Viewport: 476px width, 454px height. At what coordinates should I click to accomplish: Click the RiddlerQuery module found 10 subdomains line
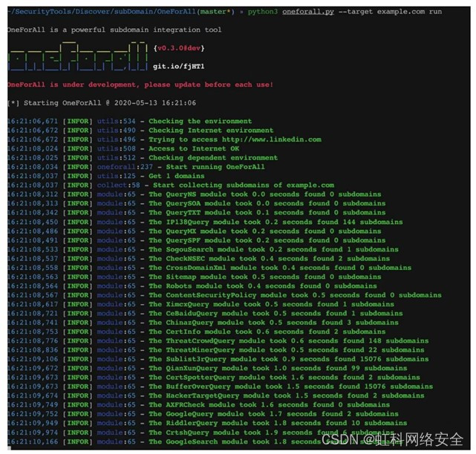click(x=207, y=423)
